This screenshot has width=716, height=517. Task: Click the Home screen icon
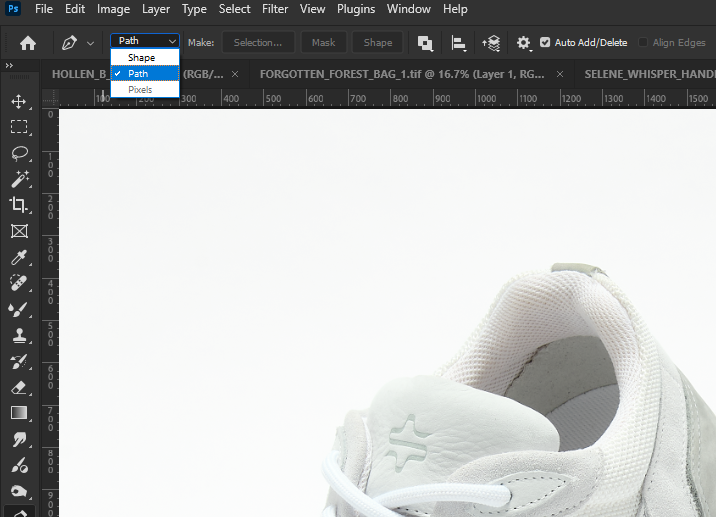pyautogui.click(x=28, y=43)
